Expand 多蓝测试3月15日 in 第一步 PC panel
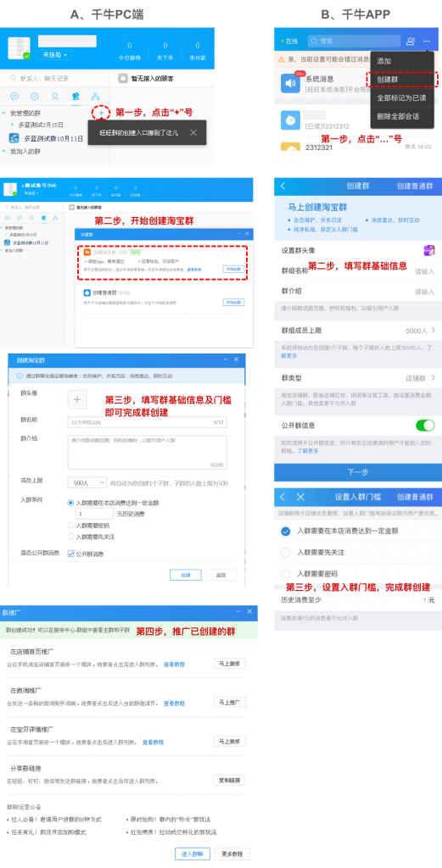The height and width of the screenshot is (868, 442). pyautogui.click(x=14, y=125)
